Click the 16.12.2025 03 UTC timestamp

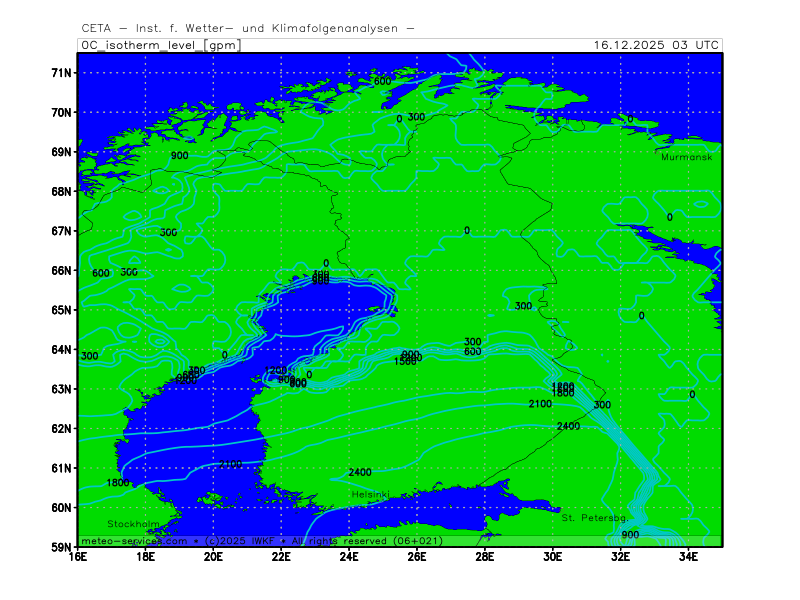pos(655,45)
